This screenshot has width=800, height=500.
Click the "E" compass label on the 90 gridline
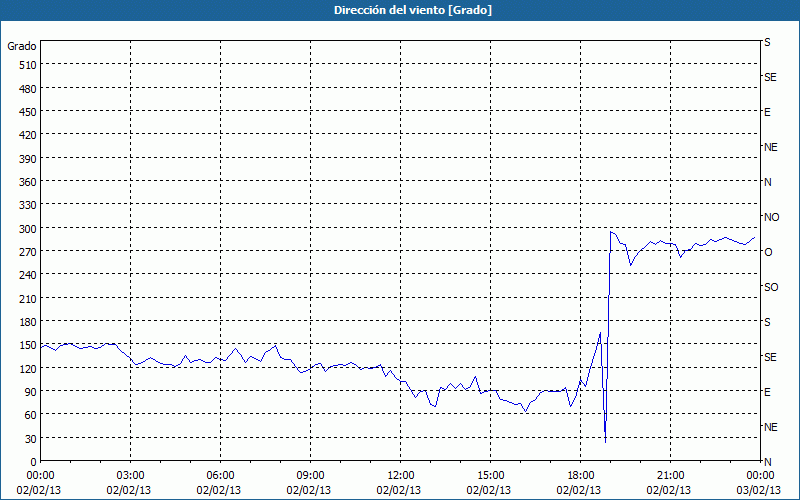[x=767, y=392]
